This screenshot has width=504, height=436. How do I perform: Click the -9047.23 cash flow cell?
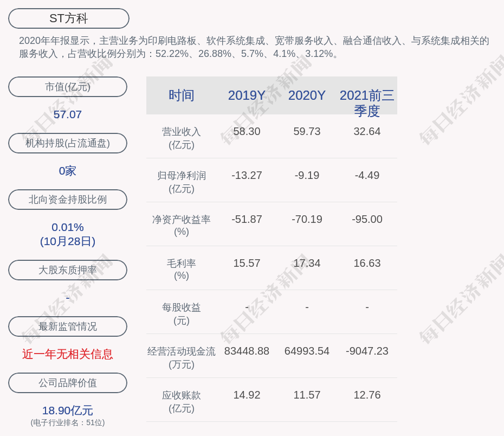click(367, 351)
